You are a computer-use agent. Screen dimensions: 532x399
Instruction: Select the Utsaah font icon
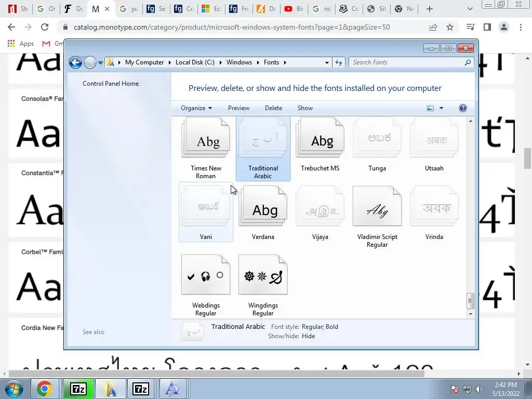point(434,137)
